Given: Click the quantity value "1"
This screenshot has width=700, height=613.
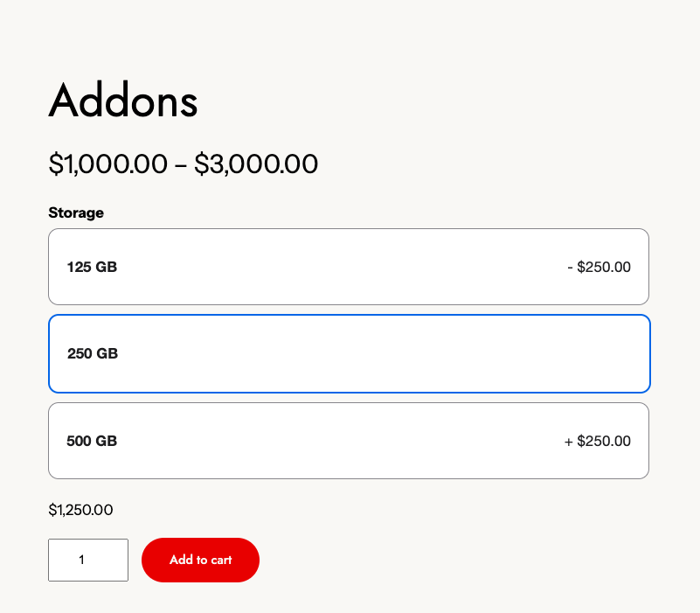Looking at the screenshot, I should click(x=82, y=560).
